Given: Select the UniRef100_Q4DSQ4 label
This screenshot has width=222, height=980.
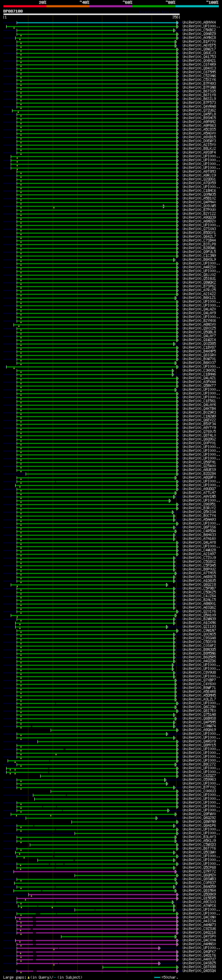Looking at the screenshot, I should coord(199,971).
